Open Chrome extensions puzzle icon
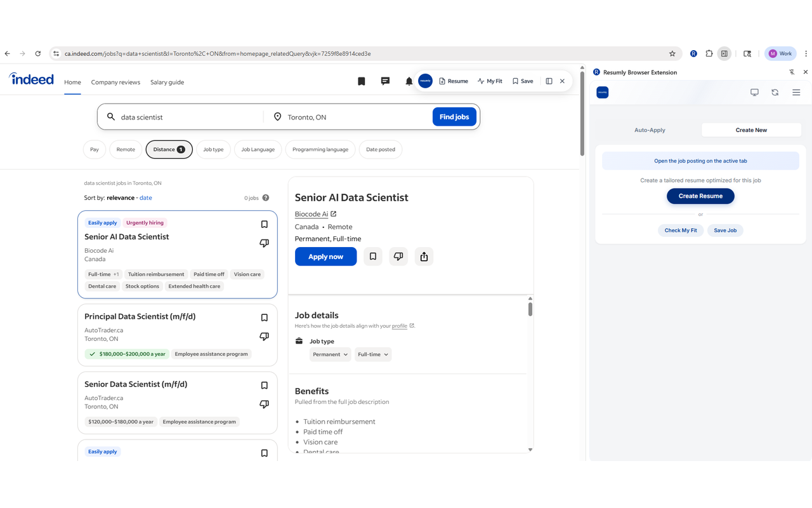The image size is (812, 508). pyautogui.click(x=709, y=54)
